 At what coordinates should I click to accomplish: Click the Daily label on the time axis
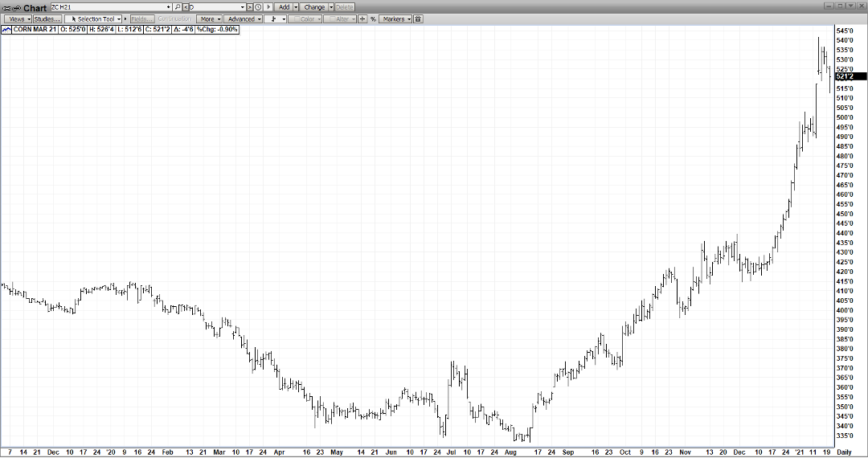(x=844, y=452)
